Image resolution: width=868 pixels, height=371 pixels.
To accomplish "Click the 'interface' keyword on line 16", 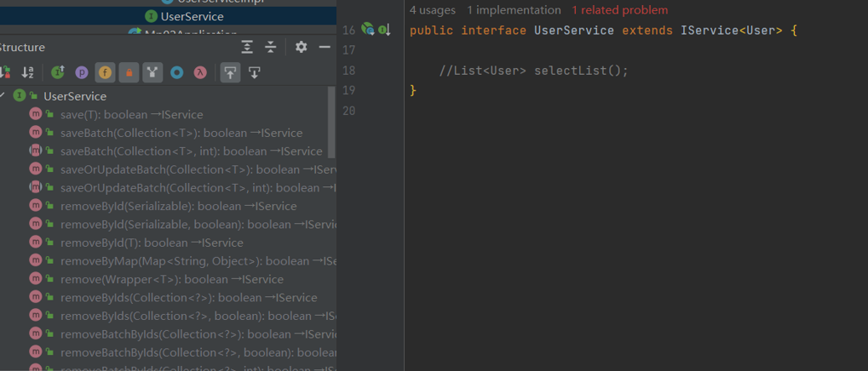I will point(494,31).
